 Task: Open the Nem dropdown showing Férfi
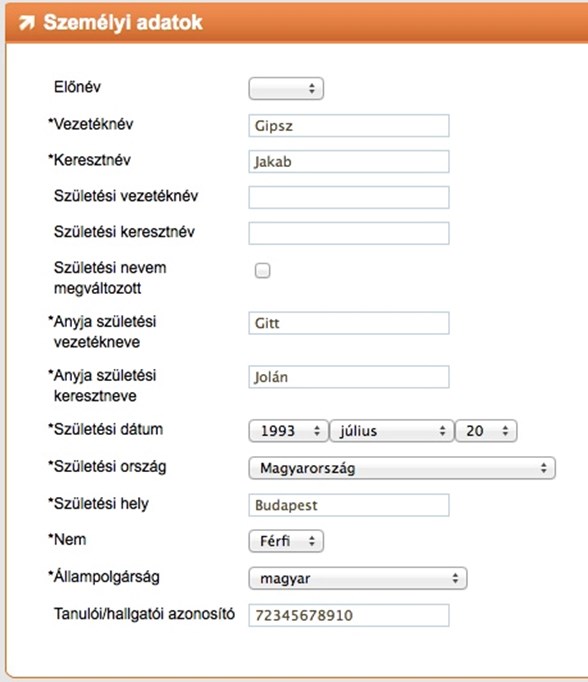coord(286,541)
